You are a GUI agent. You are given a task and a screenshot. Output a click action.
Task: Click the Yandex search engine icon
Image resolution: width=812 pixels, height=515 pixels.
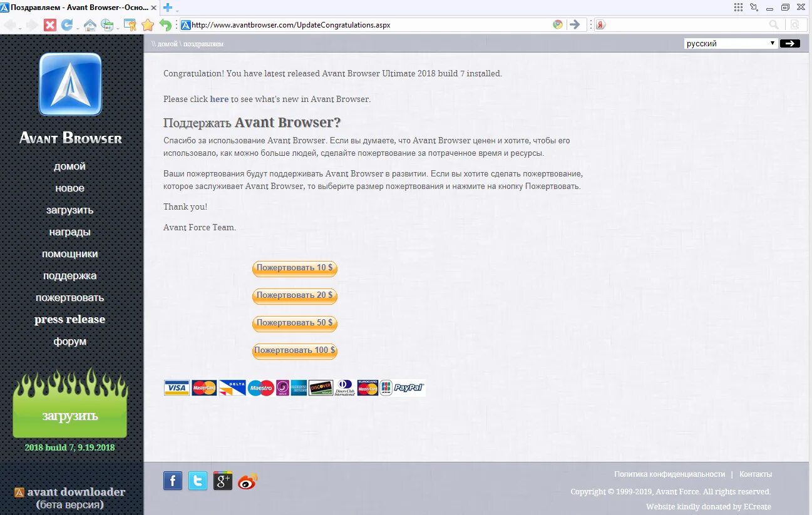(600, 24)
